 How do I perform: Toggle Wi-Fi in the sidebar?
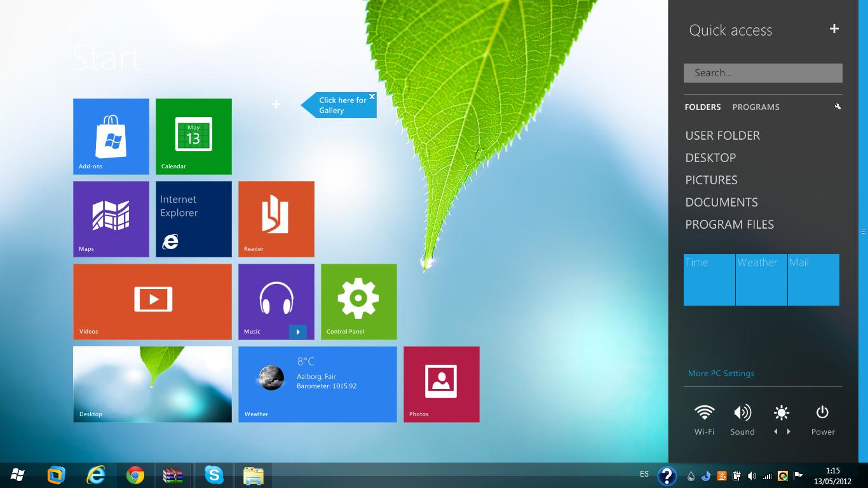pos(704,413)
